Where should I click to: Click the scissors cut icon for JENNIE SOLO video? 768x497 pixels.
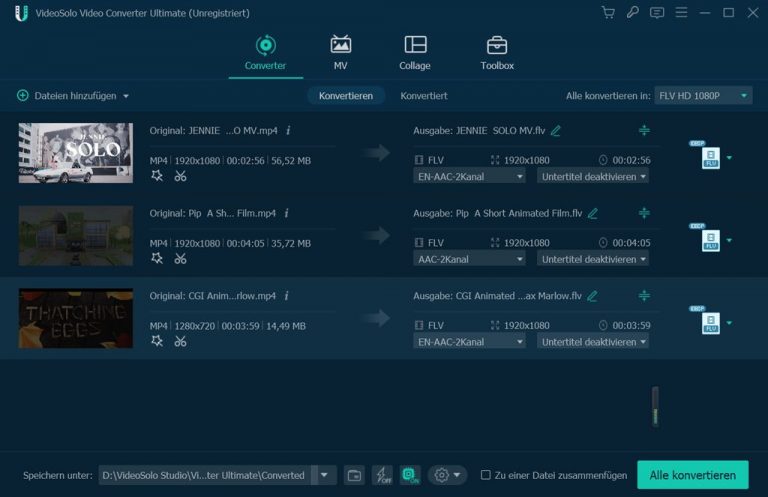coord(180,176)
